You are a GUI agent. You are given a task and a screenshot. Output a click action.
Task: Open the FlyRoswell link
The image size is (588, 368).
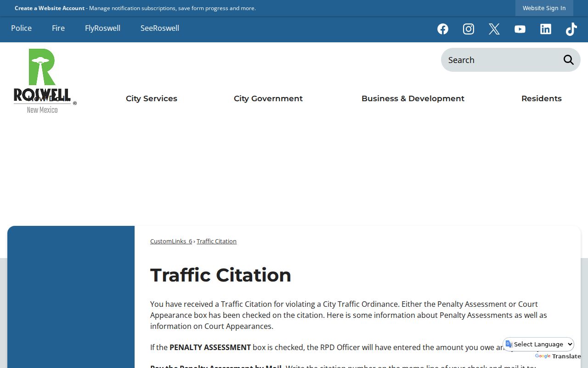(102, 28)
